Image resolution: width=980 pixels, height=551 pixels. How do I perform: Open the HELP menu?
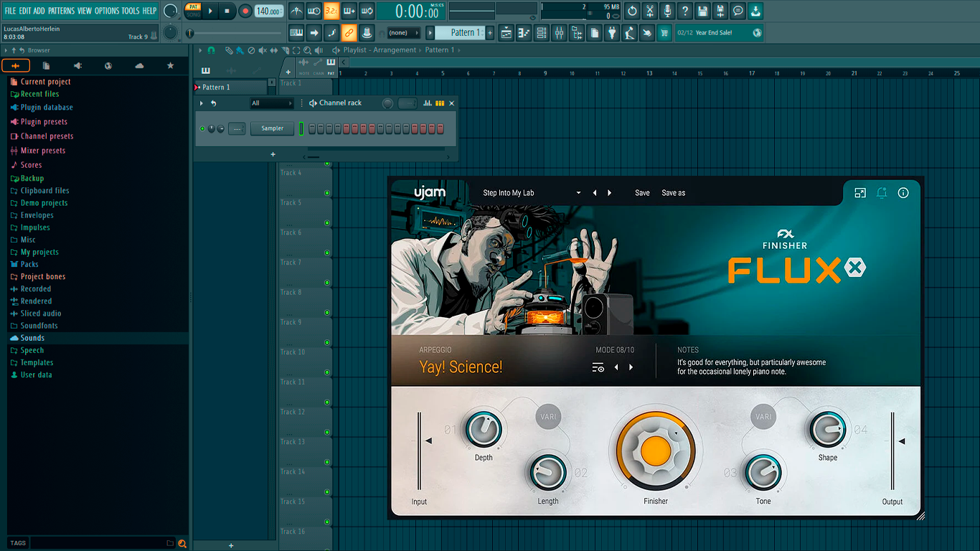pos(149,11)
